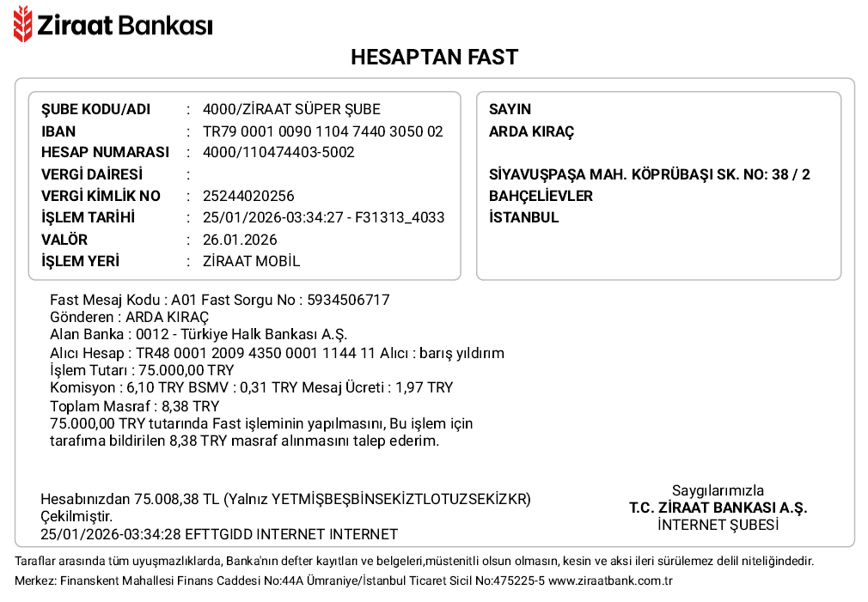The height and width of the screenshot is (602, 868).
Task: Click the HESAP NUMARASI label
Action: tap(105, 152)
